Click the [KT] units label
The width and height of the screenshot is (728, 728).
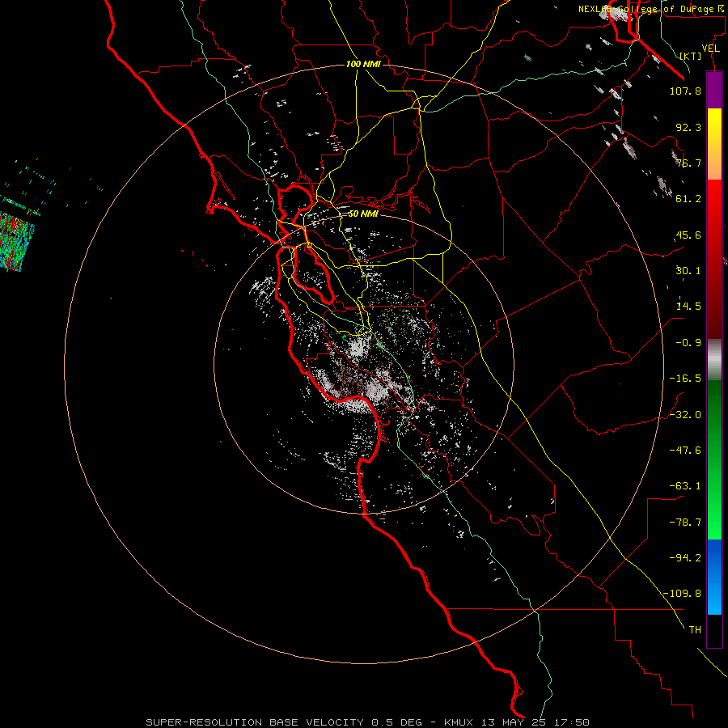tap(691, 56)
